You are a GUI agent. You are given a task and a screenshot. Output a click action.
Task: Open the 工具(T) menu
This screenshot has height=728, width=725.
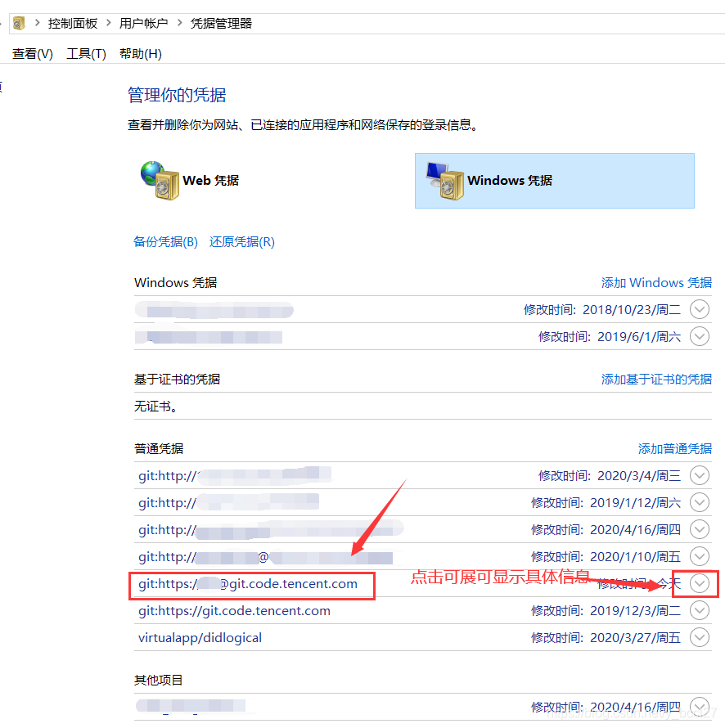[x=85, y=53]
